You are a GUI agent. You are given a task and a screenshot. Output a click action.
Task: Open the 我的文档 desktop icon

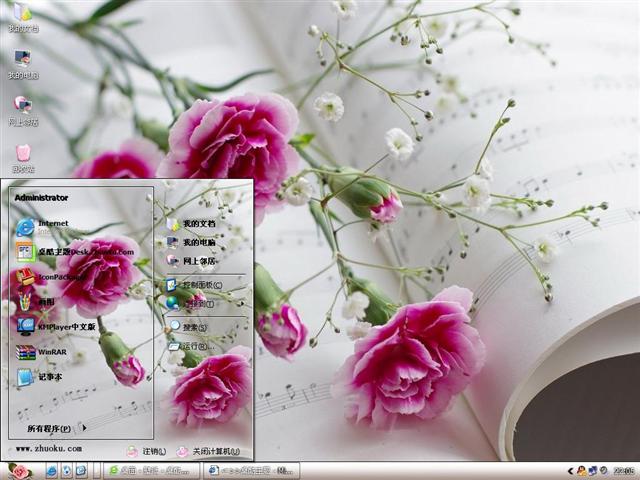pos(22,16)
